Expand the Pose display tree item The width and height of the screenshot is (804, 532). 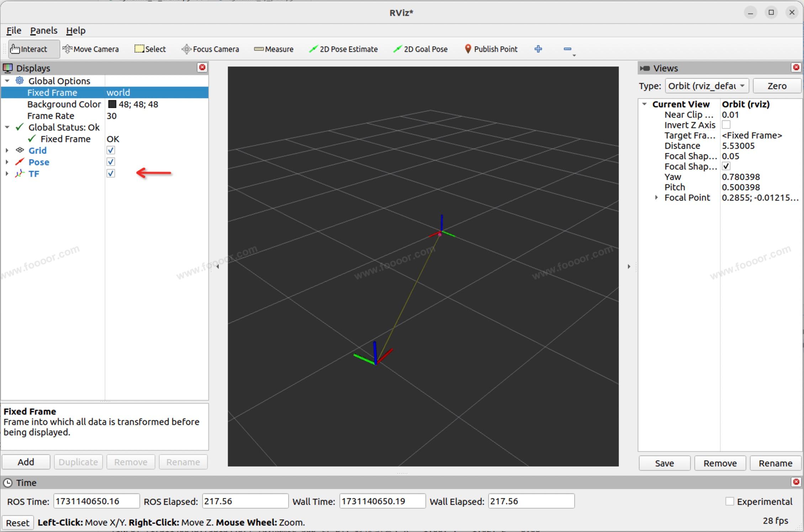(7, 162)
